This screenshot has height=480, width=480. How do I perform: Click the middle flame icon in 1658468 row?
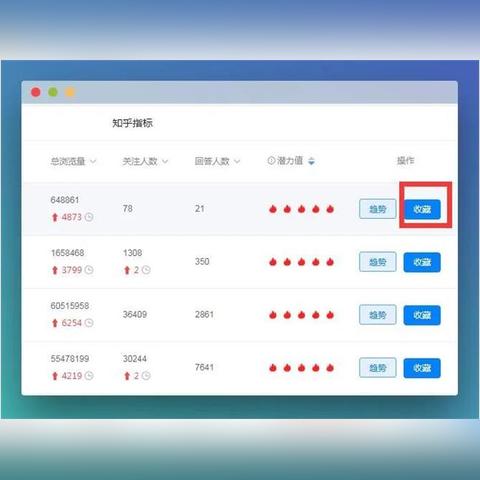point(301,262)
